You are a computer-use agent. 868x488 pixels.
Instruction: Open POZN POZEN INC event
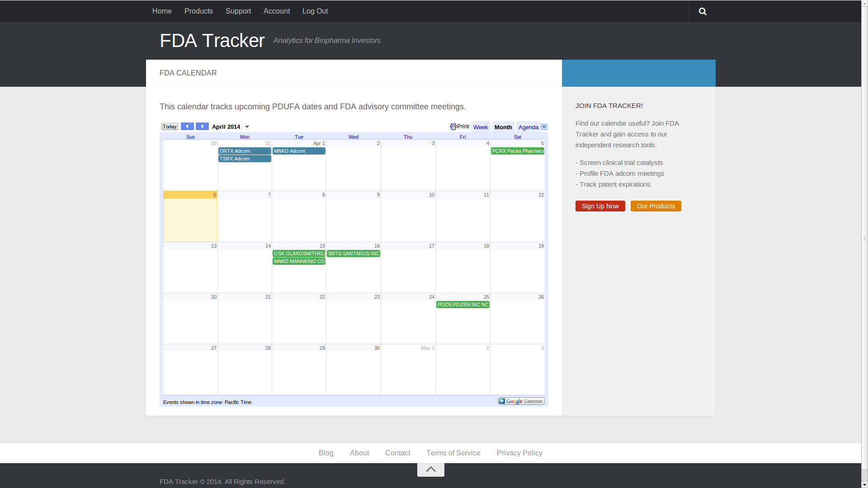[x=463, y=305]
